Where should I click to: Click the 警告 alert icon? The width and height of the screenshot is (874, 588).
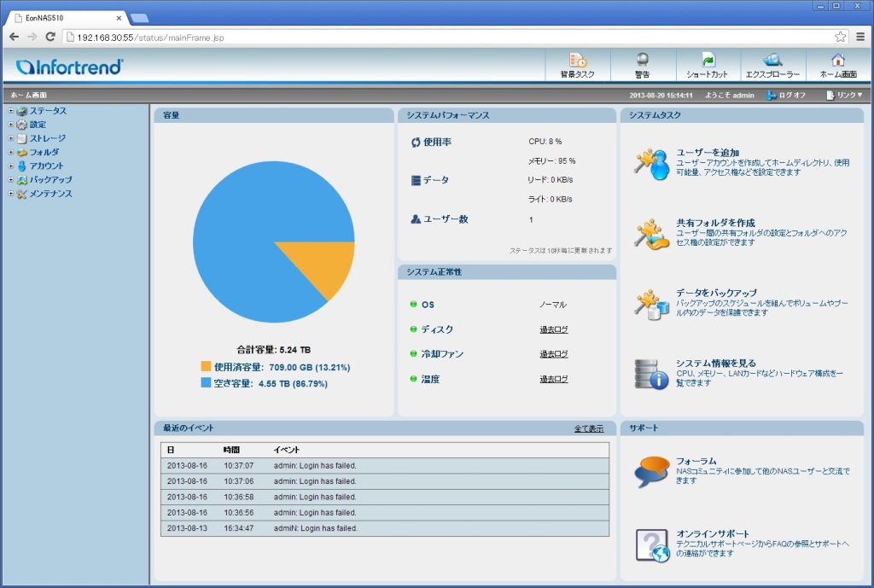642,61
